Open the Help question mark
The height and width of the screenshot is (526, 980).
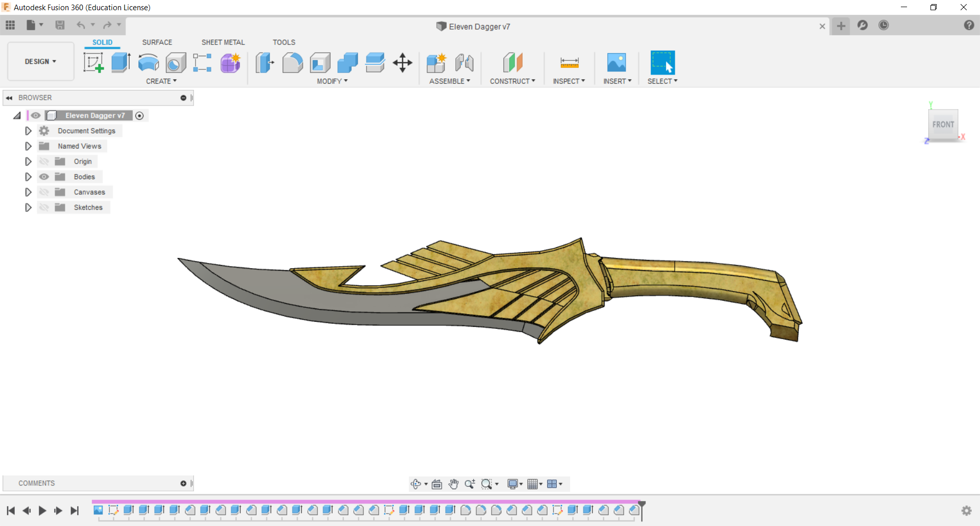[969, 25]
